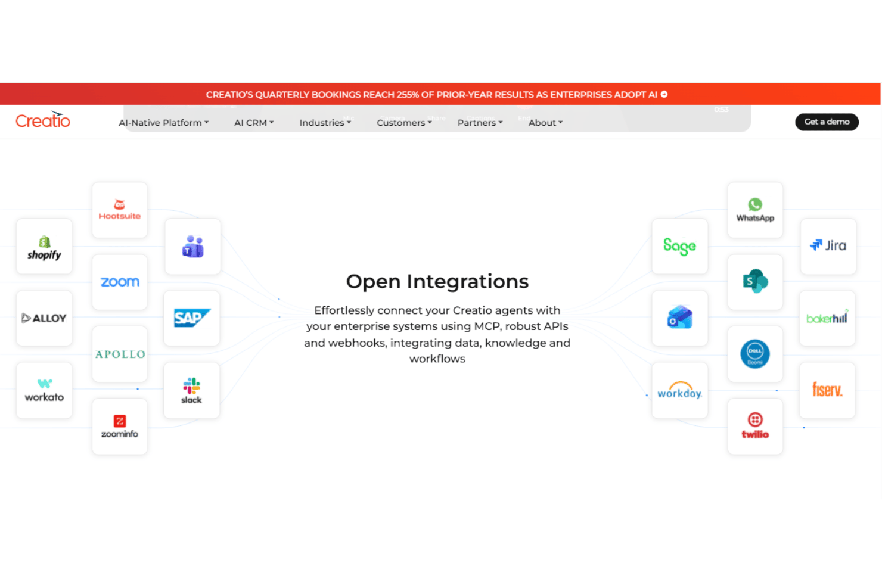Select the SharePoint integration tile
This screenshot has width=882, height=588.
755,282
